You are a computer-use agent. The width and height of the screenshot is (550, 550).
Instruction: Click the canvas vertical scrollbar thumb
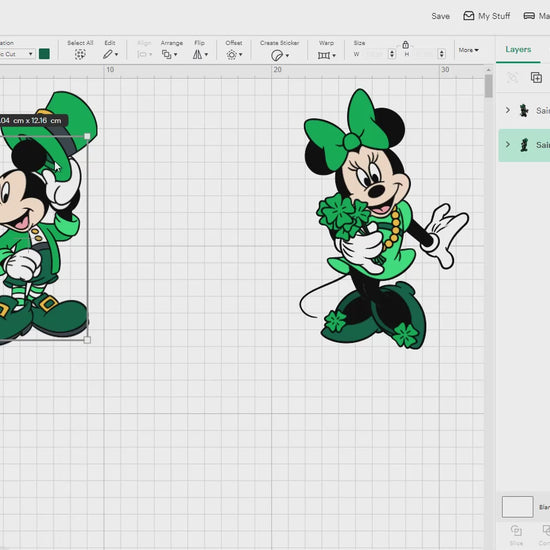tap(488, 86)
